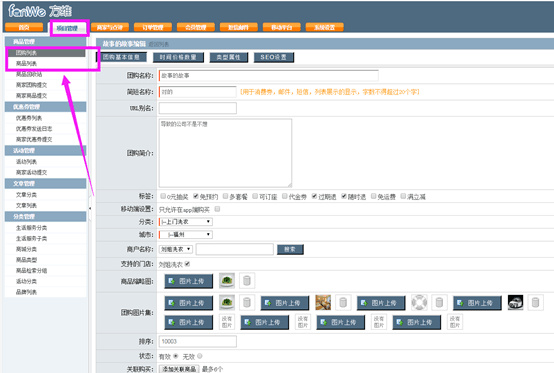Delete the 商品缩略图 food image
The image size is (554, 373).
247,281
